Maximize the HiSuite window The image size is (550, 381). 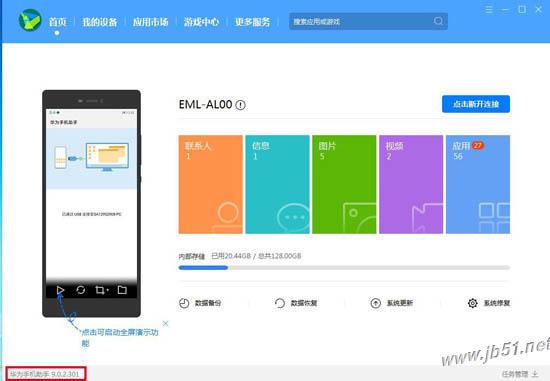[x=522, y=9]
